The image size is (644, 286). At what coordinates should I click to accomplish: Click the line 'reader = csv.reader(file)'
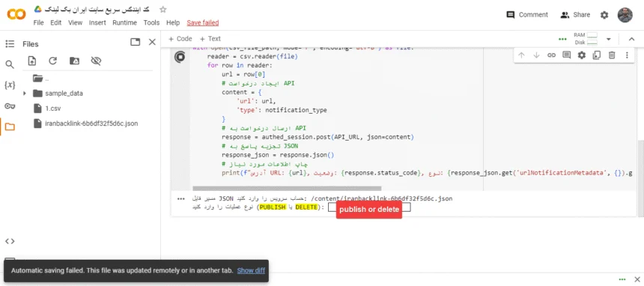pos(252,56)
